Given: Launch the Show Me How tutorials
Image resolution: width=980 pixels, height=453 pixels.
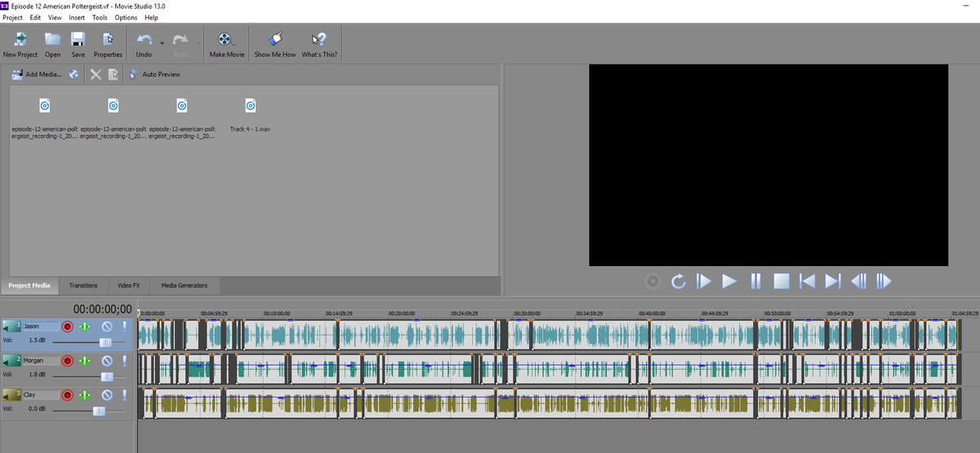Looking at the screenshot, I should [x=275, y=44].
